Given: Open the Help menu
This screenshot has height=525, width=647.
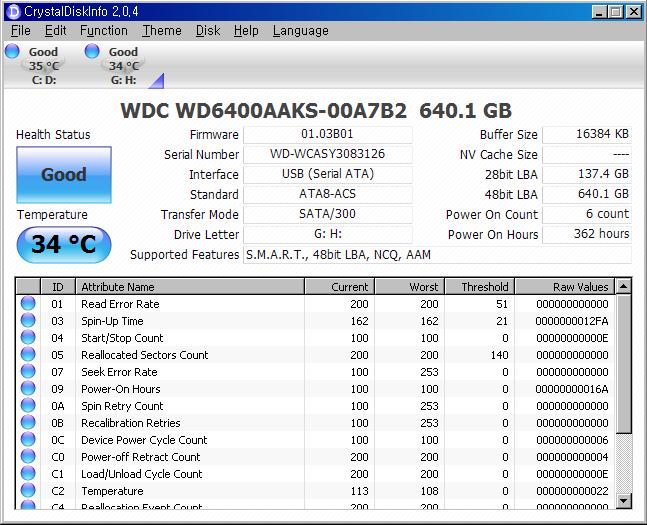Looking at the screenshot, I should 246,31.
